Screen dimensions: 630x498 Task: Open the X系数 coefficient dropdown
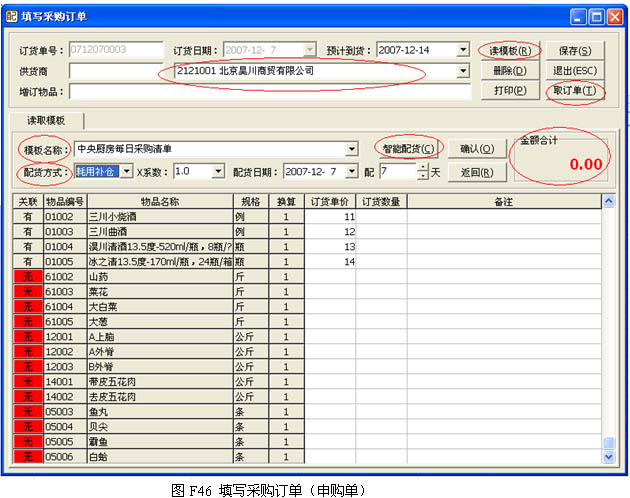[x=218, y=172]
